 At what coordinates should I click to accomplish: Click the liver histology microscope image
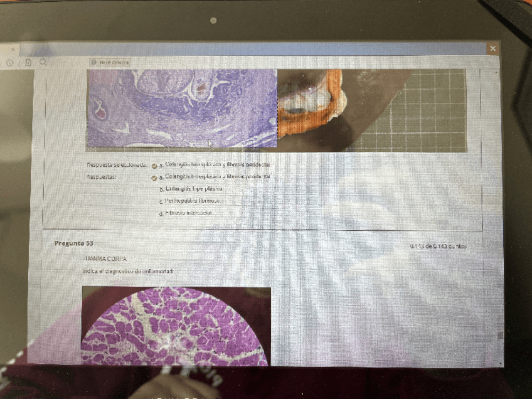point(182,109)
